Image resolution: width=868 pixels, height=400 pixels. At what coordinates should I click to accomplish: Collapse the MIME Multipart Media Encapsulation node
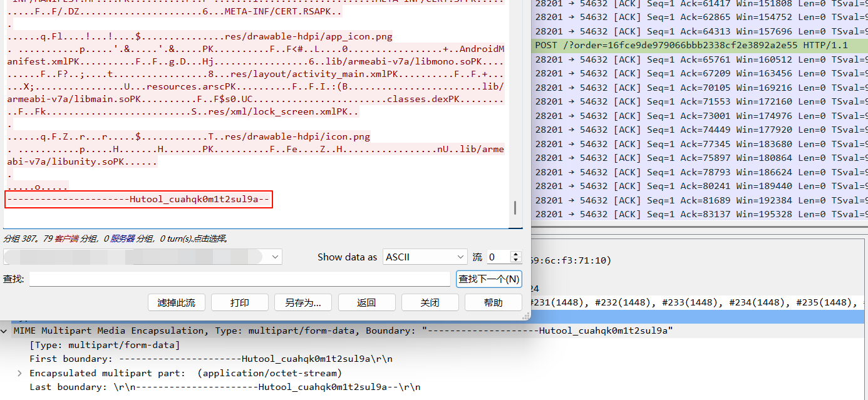tap(5, 331)
